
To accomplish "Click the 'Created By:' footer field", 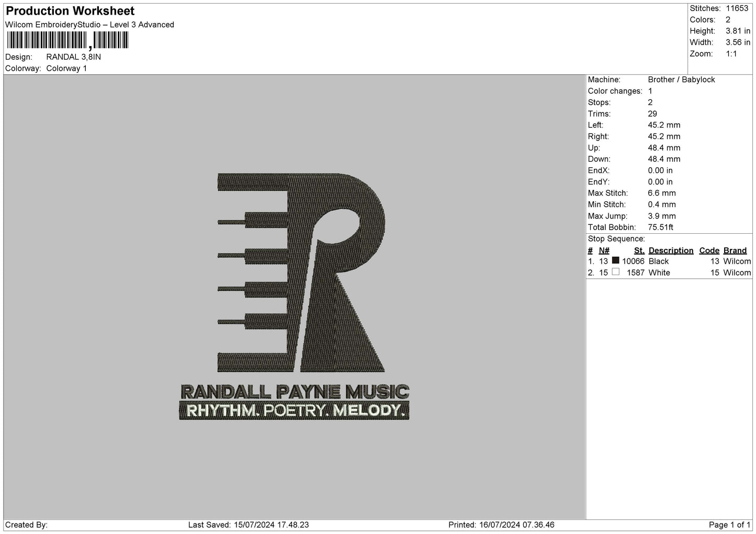I will 26,525.
